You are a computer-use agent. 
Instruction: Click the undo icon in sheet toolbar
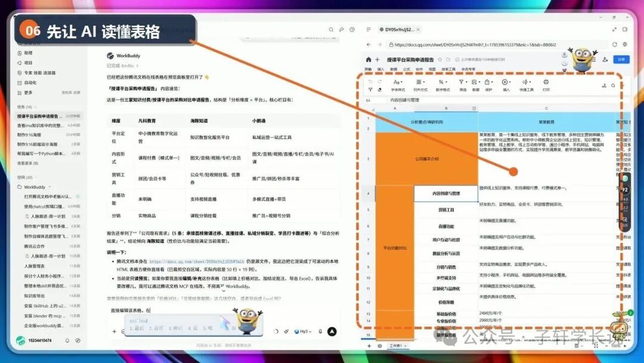370,82
